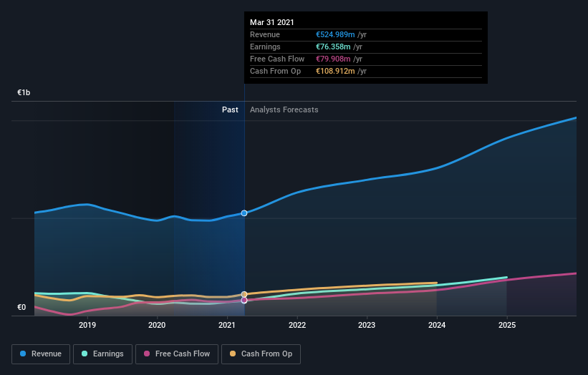Select the Revenue data point at Mar 2021
588x375 pixels.
[x=244, y=213]
